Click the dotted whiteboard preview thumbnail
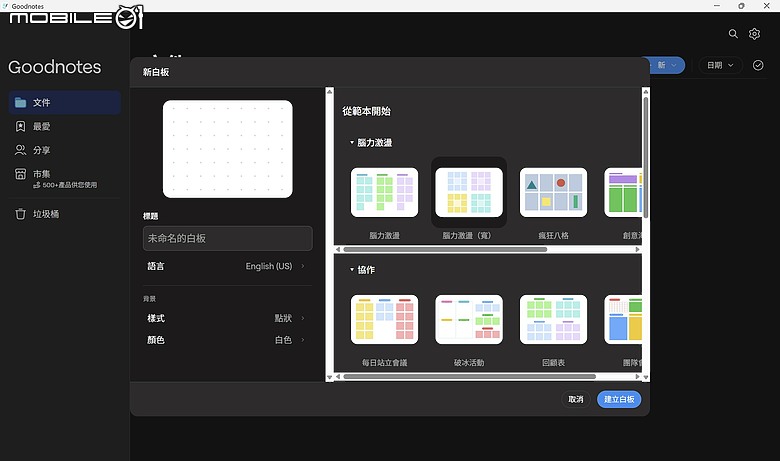This screenshot has height=461, width=780. [x=227, y=149]
